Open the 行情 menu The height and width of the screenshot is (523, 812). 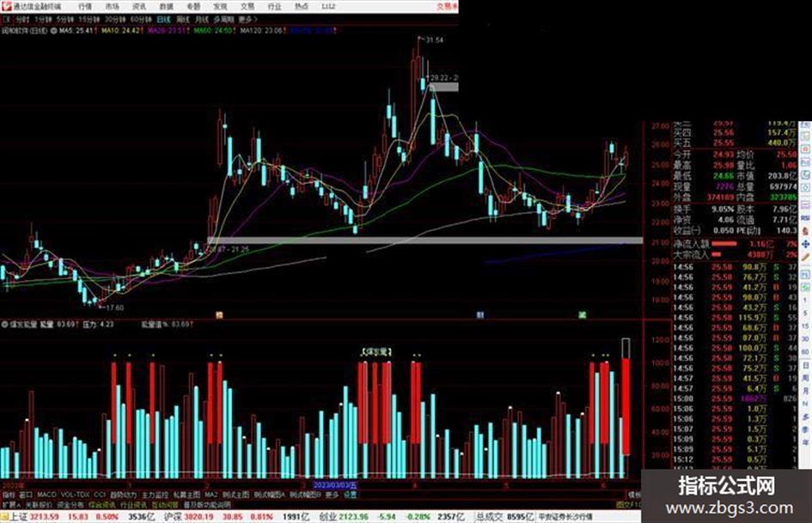point(85,7)
